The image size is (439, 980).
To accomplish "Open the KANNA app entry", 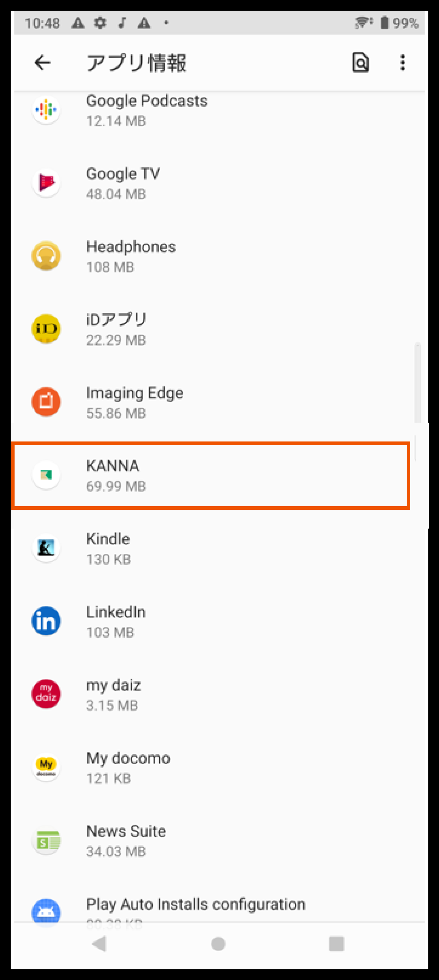I will pyautogui.click(x=211, y=475).
